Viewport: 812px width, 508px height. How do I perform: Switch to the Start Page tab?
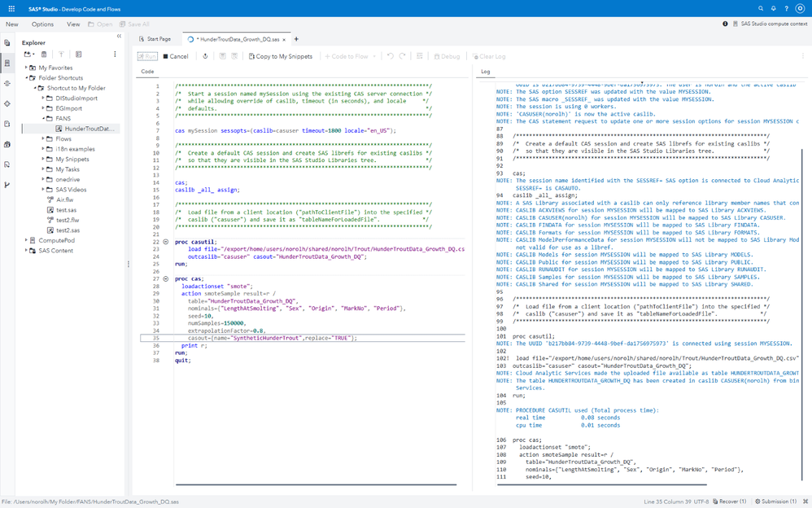pos(155,39)
